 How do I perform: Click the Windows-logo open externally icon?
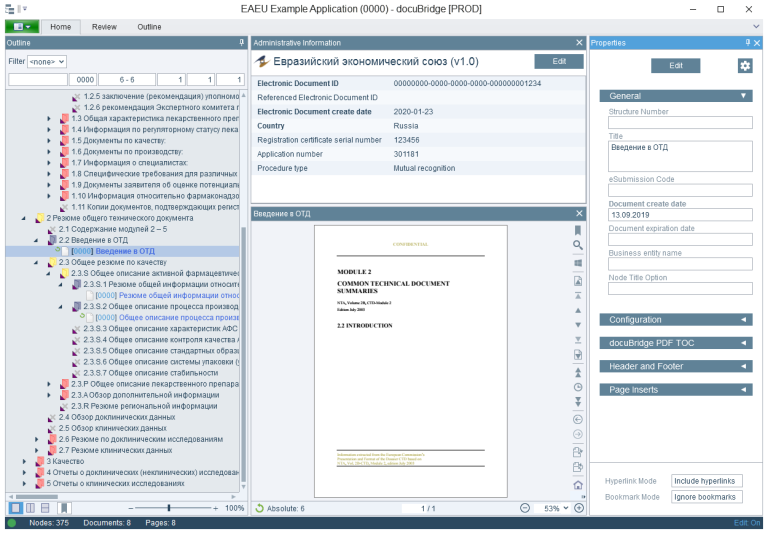pos(577,263)
